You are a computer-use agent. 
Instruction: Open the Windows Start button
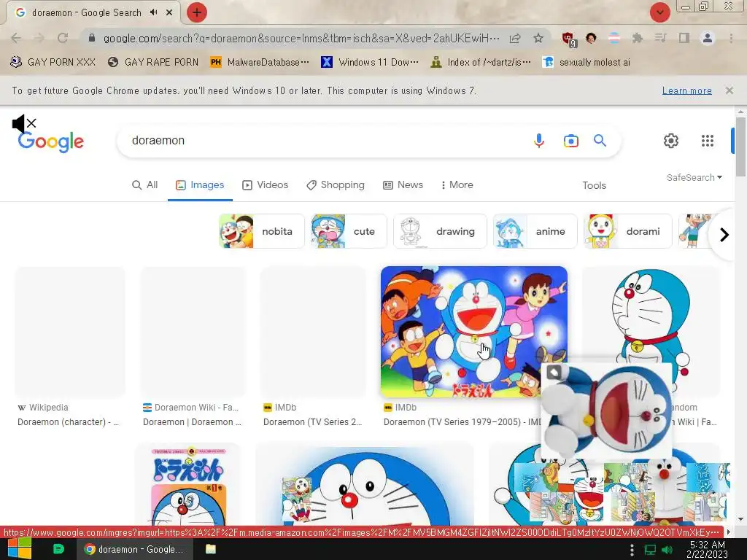19,549
